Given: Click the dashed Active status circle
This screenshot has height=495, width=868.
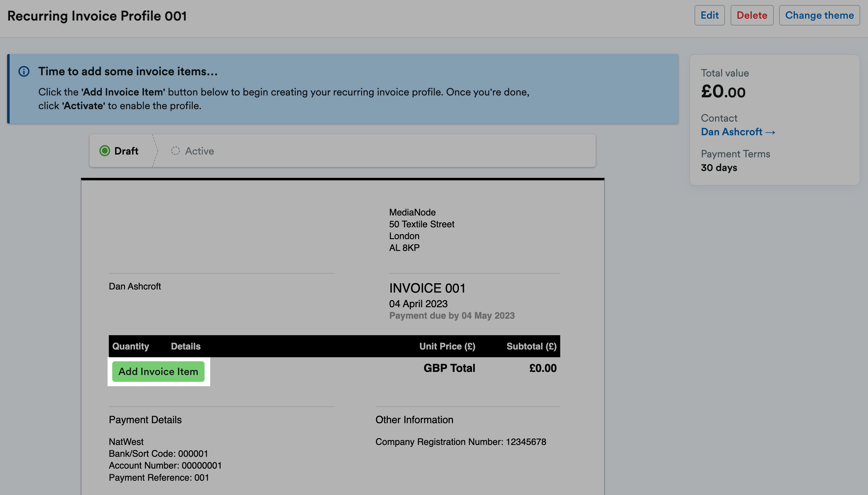Looking at the screenshot, I should [175, 150].
